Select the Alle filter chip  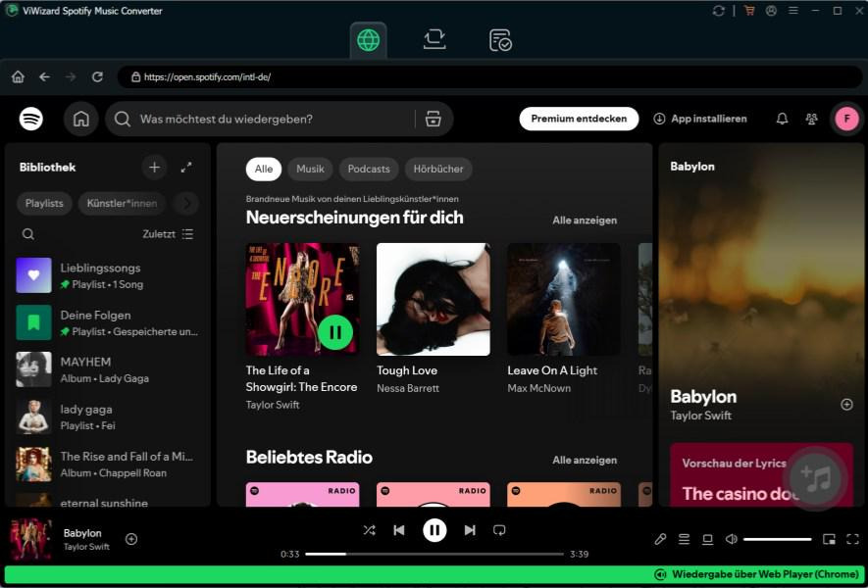pyautogui.click(x=264, y=169)
